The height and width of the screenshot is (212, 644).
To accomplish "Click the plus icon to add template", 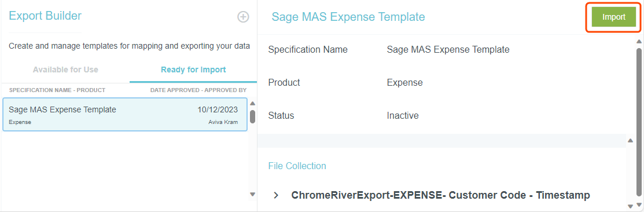I will coord(243,17).
